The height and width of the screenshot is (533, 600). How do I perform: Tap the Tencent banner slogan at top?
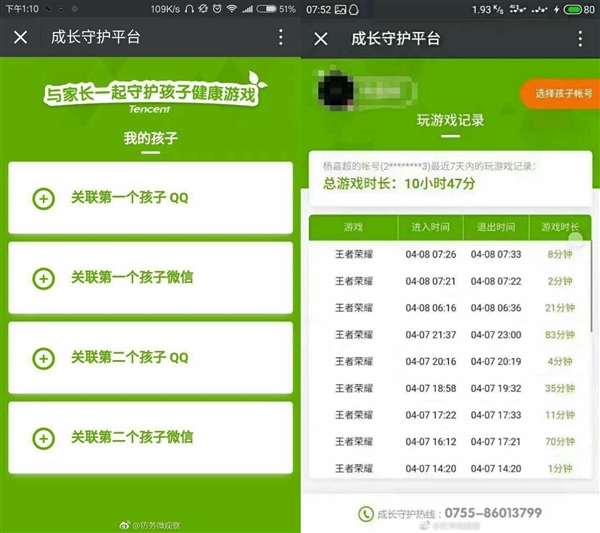pos(150,96)
